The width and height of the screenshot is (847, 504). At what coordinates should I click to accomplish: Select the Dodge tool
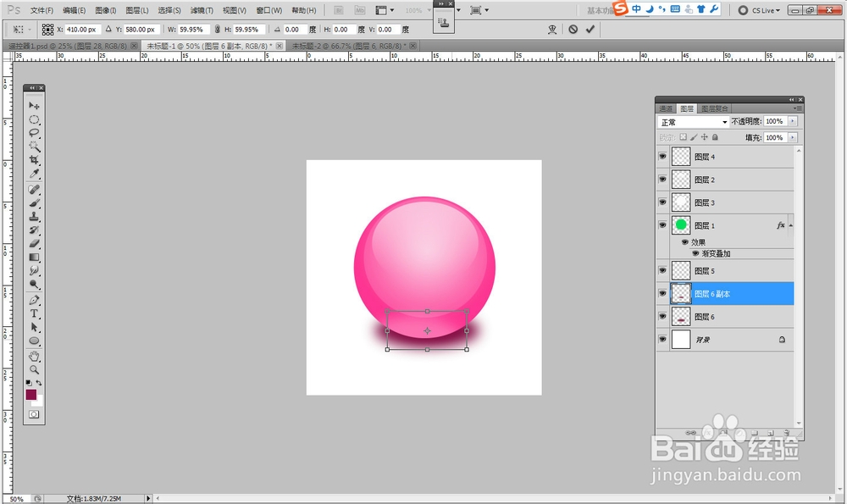[34, 284]
